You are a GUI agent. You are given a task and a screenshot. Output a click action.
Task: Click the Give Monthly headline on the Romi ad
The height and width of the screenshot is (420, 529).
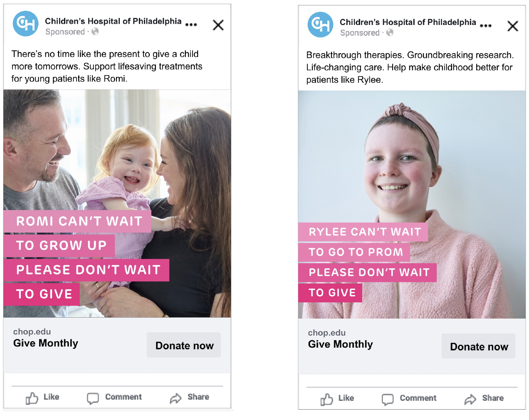(46, 343)
